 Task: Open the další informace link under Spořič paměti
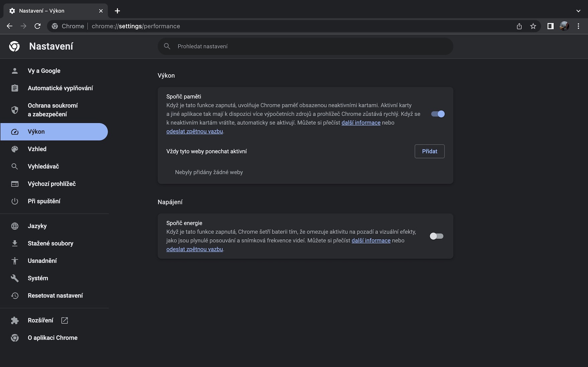361,123
